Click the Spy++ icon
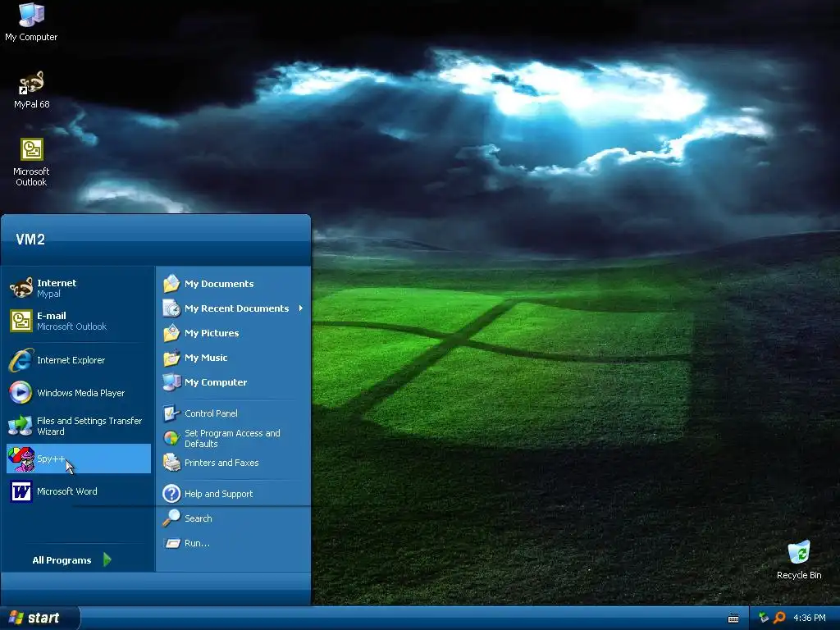Screen dimensions: 840x630 click(21, 459)
